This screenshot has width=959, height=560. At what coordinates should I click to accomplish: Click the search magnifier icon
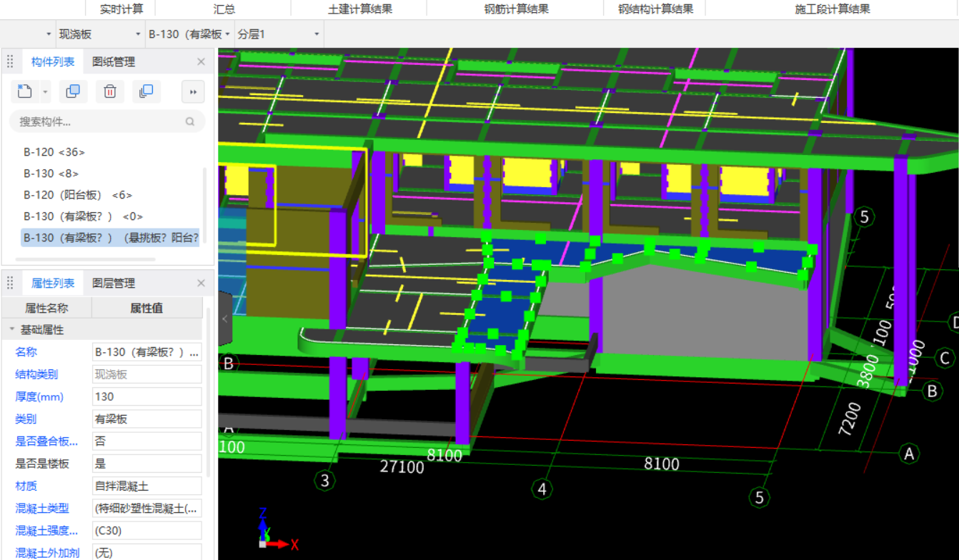tap(190, 121)
